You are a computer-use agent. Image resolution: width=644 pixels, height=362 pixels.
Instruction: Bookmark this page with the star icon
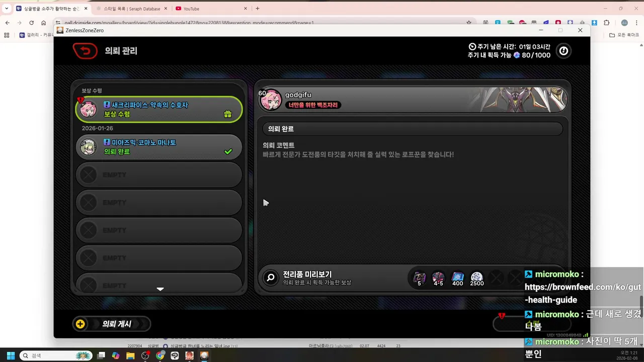469,23
